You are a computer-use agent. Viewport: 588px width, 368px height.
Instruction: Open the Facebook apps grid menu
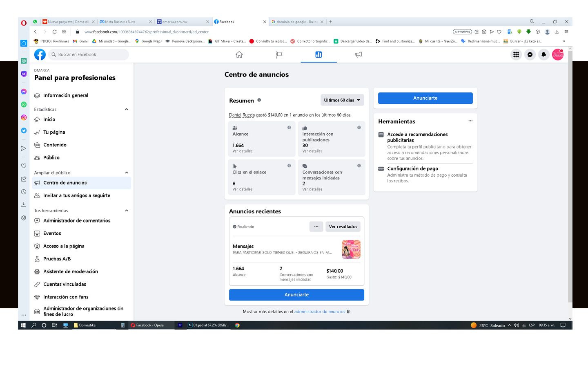click(516, 54)
